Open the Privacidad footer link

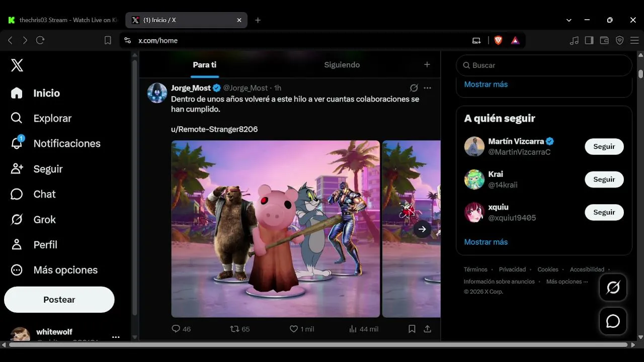[512, 269]
